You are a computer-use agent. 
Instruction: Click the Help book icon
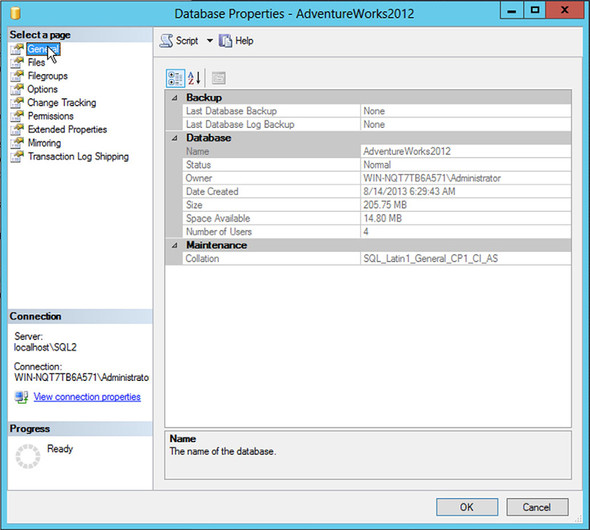click(x=225, y=41)
